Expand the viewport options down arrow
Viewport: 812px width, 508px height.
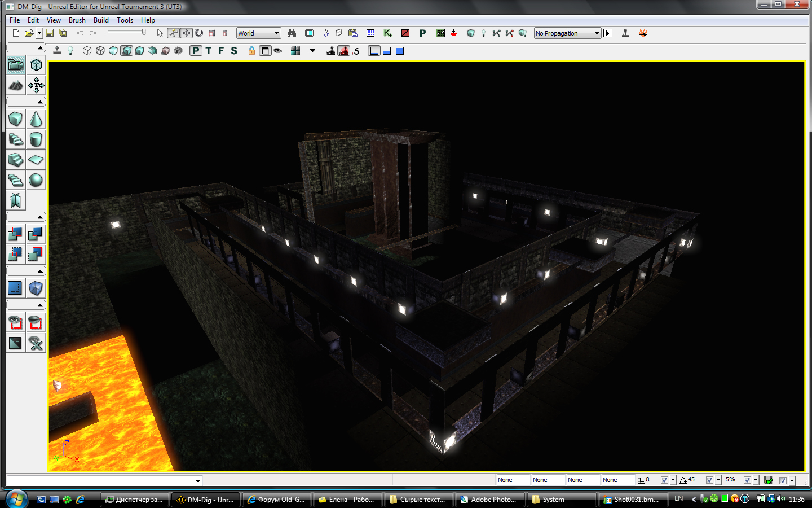313,51
